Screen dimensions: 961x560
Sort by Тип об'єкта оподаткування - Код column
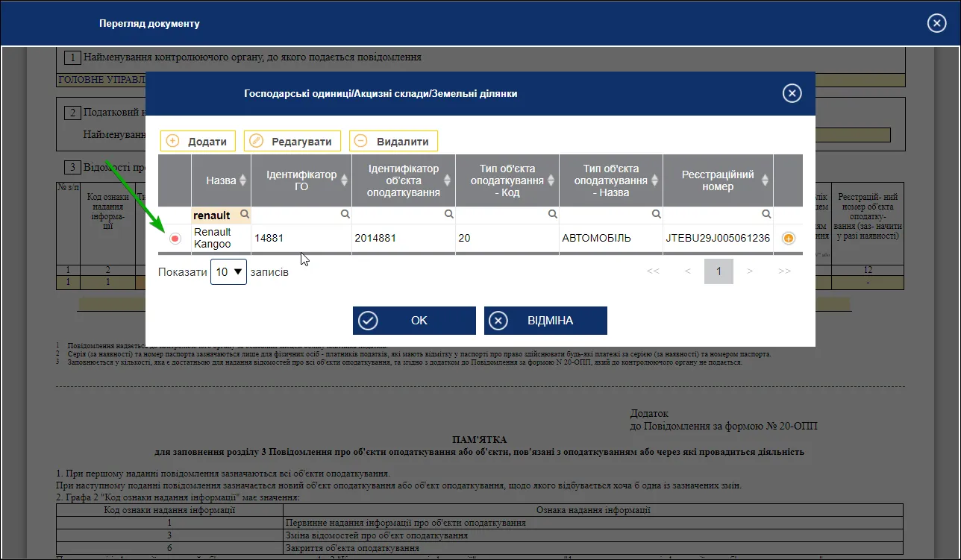(x=507, y=180)
